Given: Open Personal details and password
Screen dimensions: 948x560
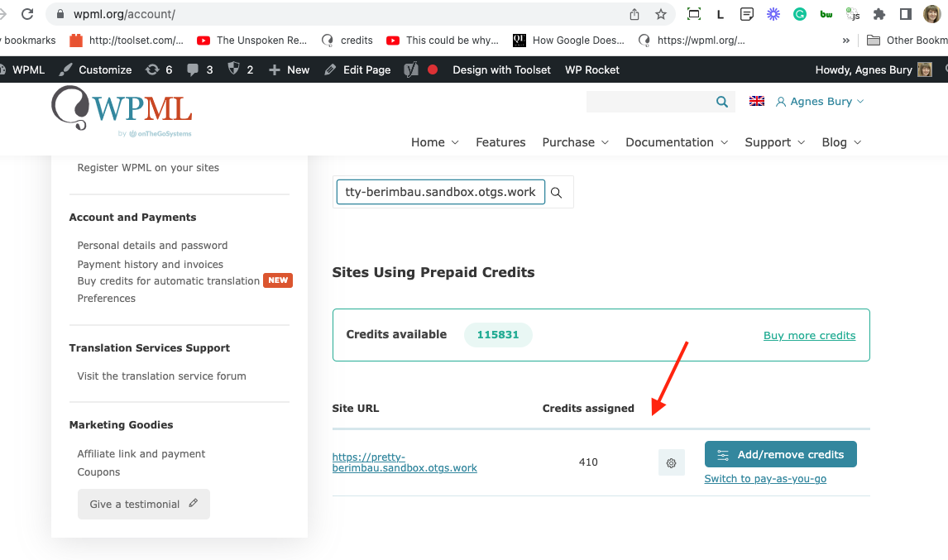Looking at the screenshot, I should pos(152,245).
